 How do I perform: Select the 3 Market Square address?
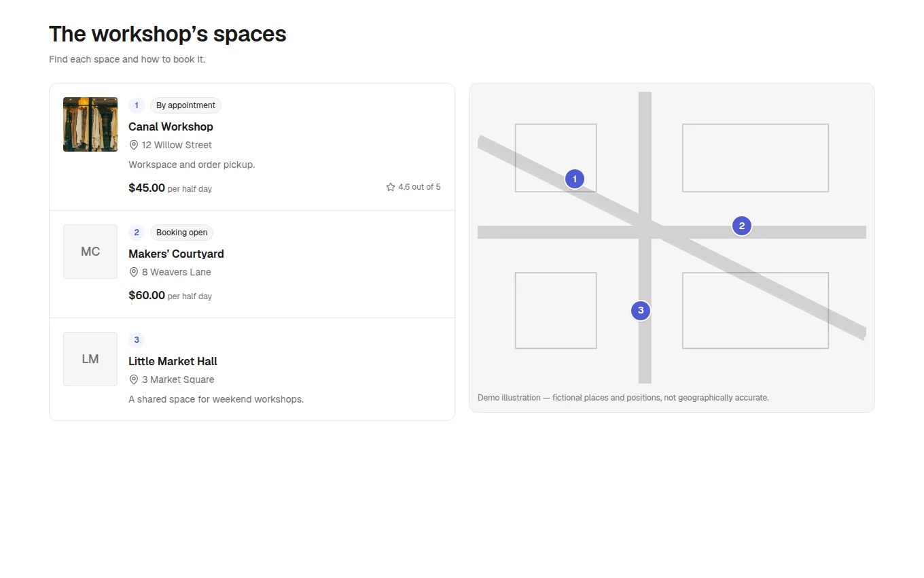[x=178, y=379]
